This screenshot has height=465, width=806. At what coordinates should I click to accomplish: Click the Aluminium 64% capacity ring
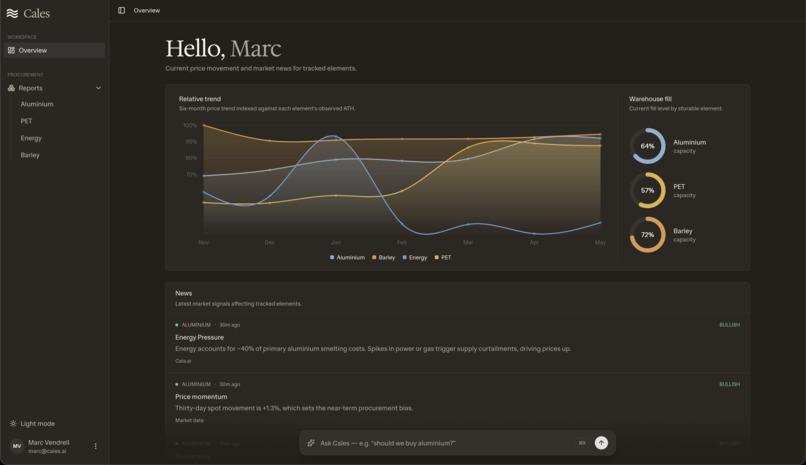tap(647, 146)
